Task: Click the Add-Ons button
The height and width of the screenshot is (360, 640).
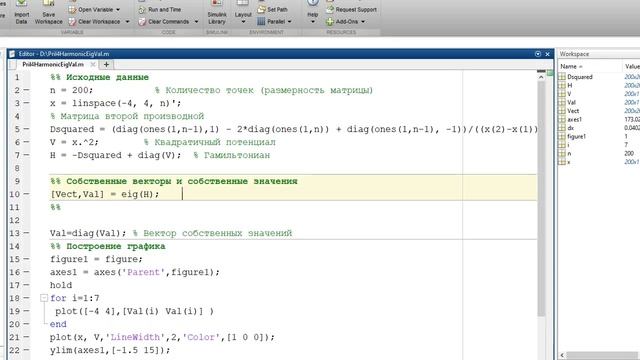Action: coord(342,22)
